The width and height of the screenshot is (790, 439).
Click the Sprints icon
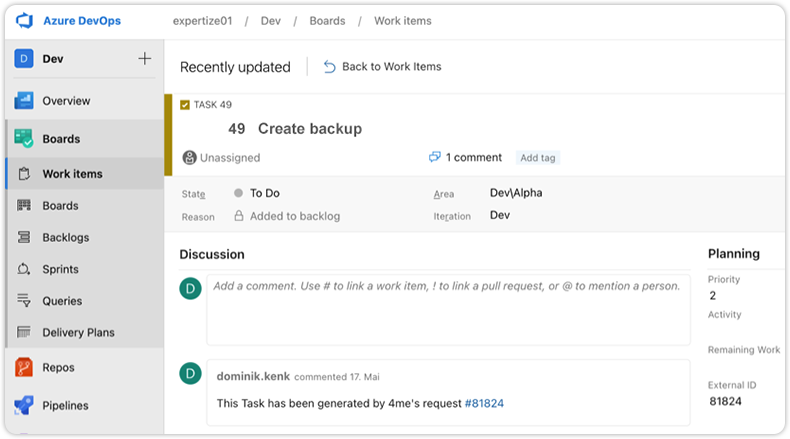point(24,269)
